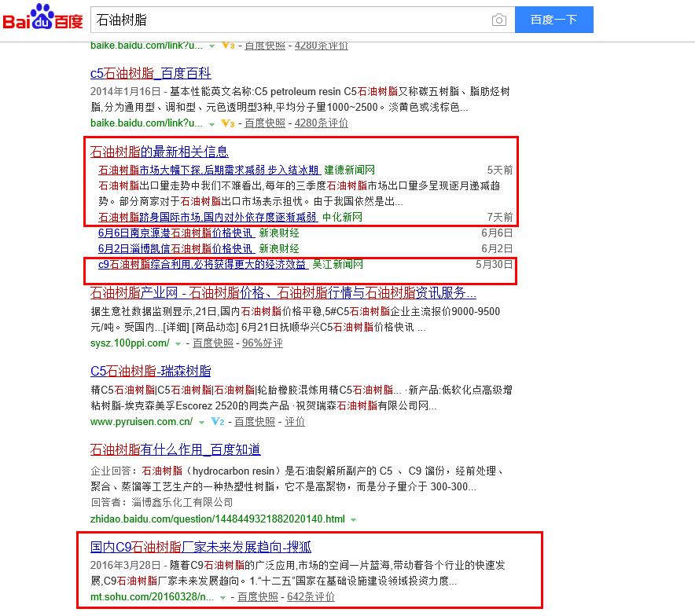Open 百度快照 for the mt.sohu.com result
The height and width of the screenshot is (616, 695).
click(x=258, y=597)
